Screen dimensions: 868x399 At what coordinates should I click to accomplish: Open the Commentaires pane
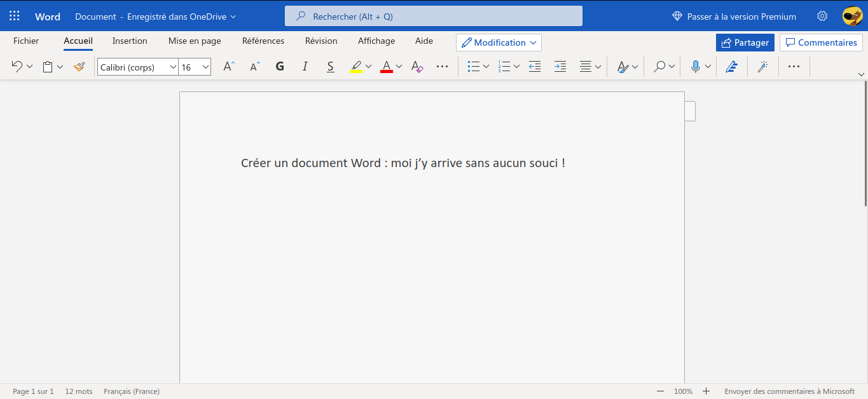click(x=821, y=43)
